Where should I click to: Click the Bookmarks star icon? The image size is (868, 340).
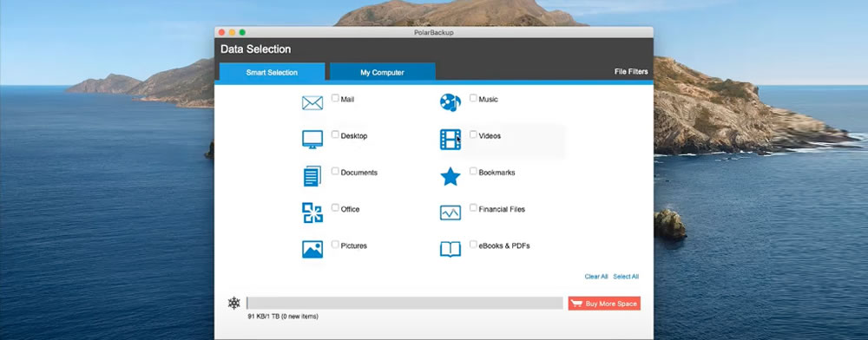tap(450, 176)
